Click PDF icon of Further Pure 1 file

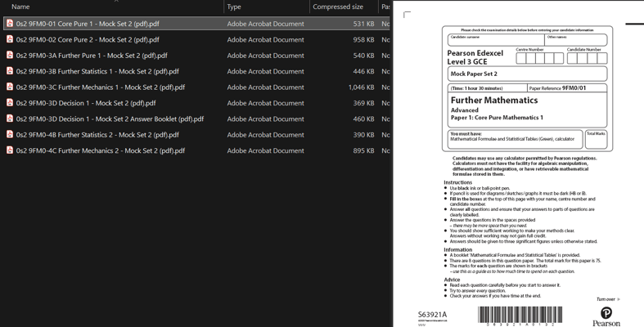[x=10, y=56]
